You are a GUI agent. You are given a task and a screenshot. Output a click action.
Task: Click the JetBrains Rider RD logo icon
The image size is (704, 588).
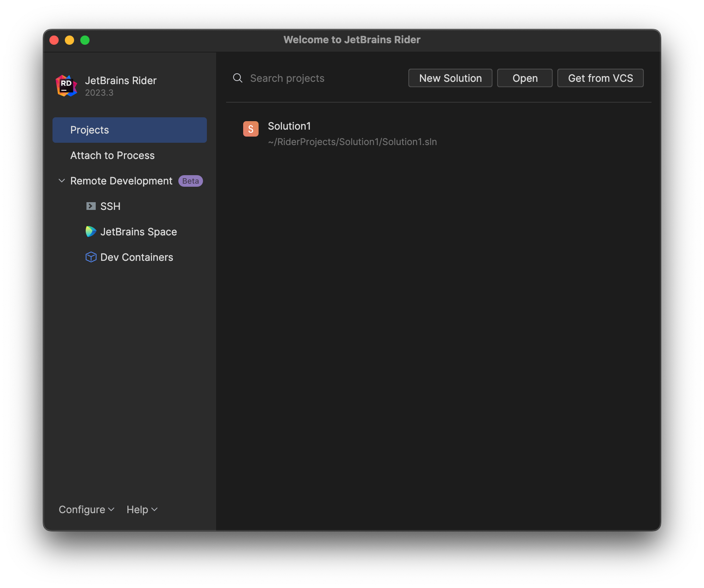click(66, 86)
